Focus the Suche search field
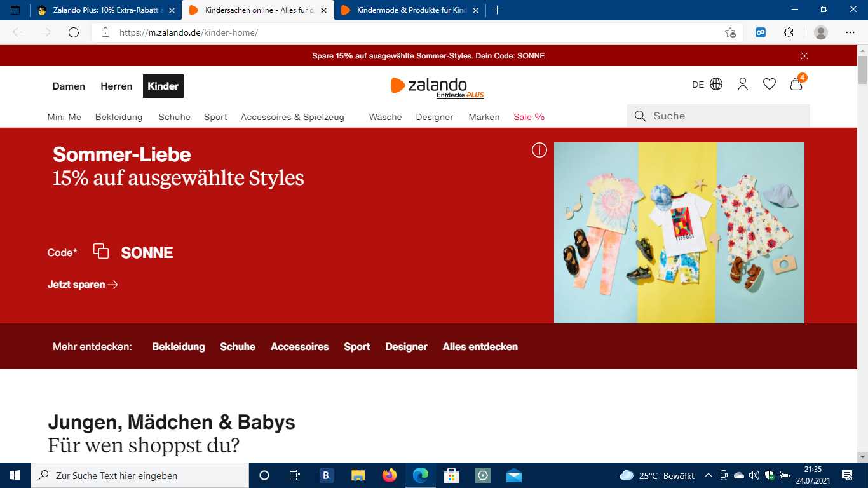The height and width of the screenshot is (488, 868). (719, 116)
